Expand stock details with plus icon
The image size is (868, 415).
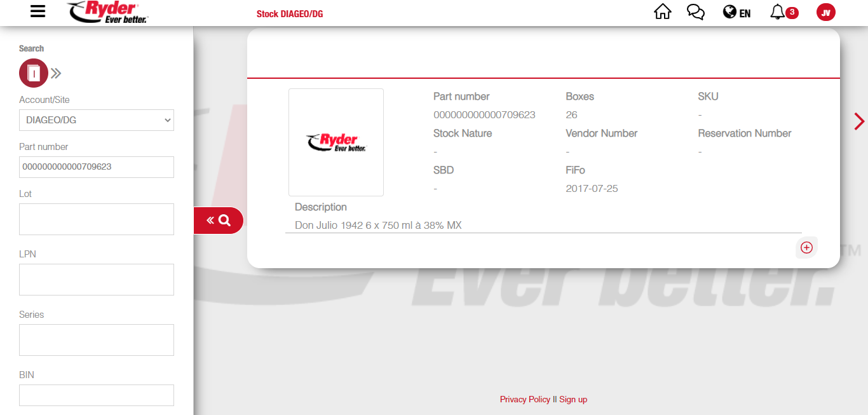pyautogui.click(x=806, y=248)
